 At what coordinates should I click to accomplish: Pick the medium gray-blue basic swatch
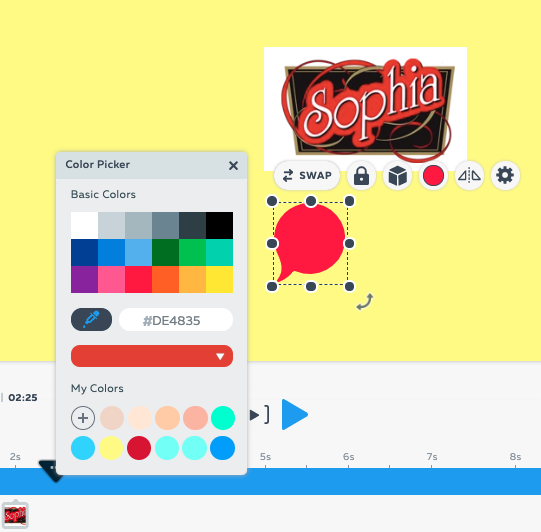[x=138, y=225]
